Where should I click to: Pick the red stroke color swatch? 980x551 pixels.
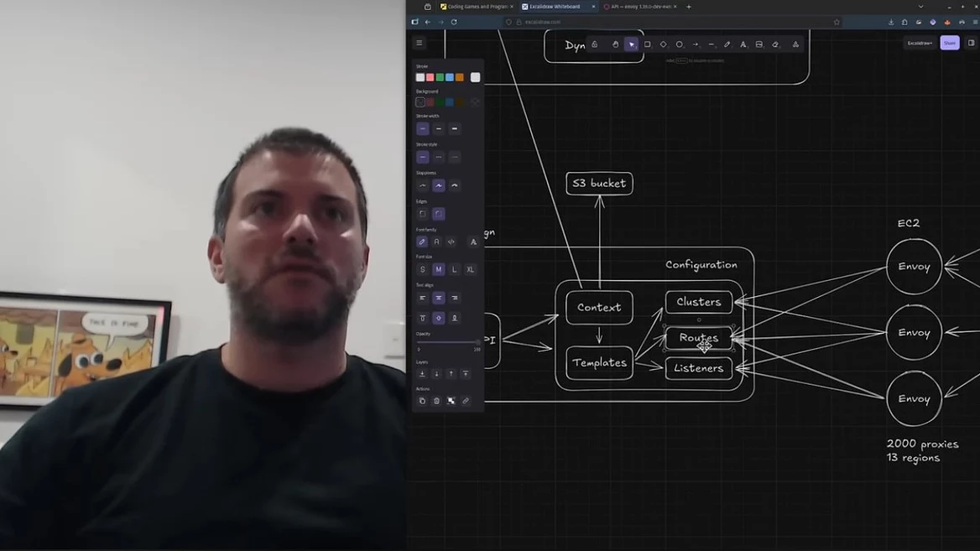pyautogui.click(x=430, y=77)
